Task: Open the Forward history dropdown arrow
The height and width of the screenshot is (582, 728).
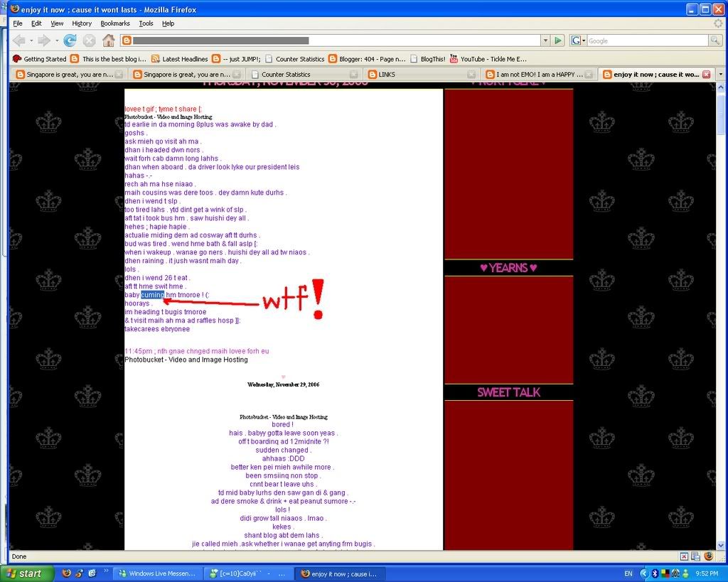Action: point(57,41)
